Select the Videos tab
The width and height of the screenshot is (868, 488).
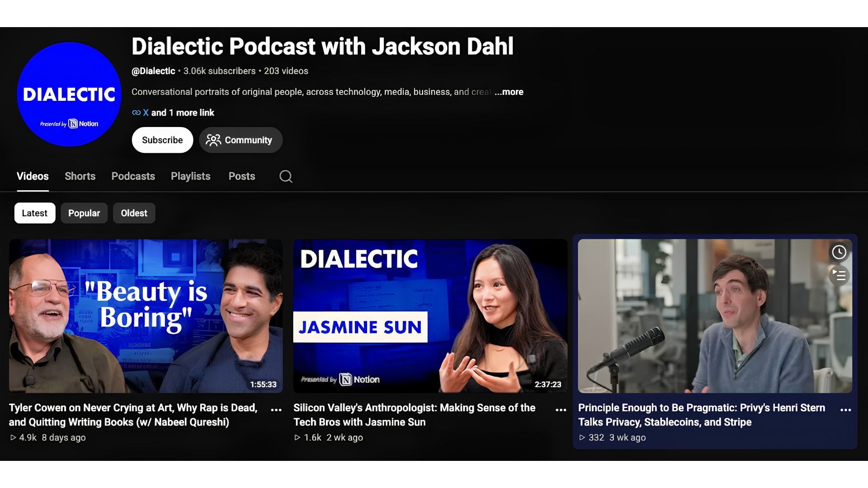pyautogui.click(x=33, y=176)
